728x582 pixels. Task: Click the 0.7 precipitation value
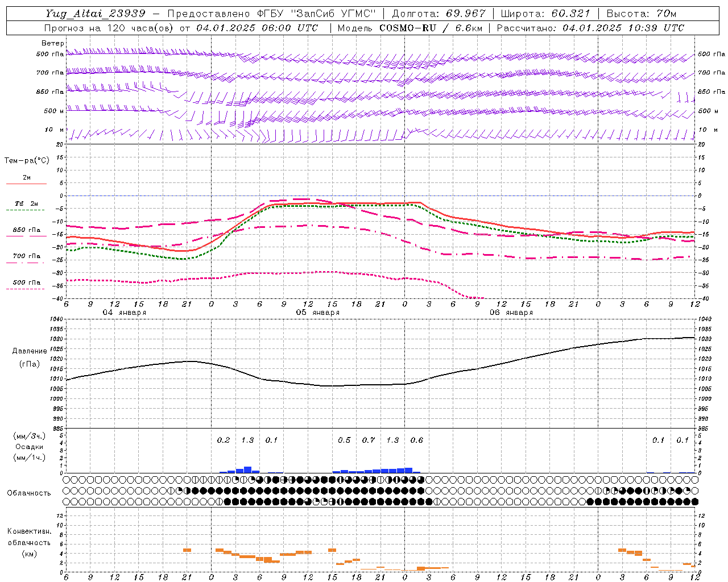(x=369, y=440)
